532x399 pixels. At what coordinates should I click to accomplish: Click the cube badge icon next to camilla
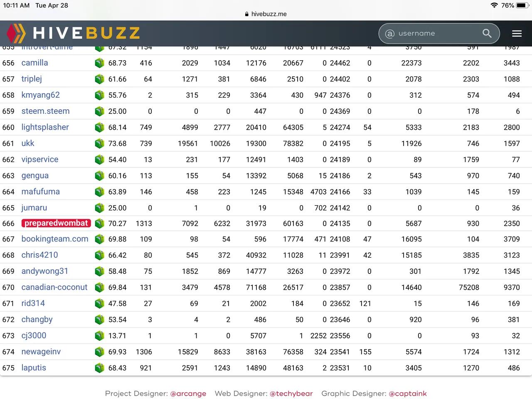coord(100,63)
